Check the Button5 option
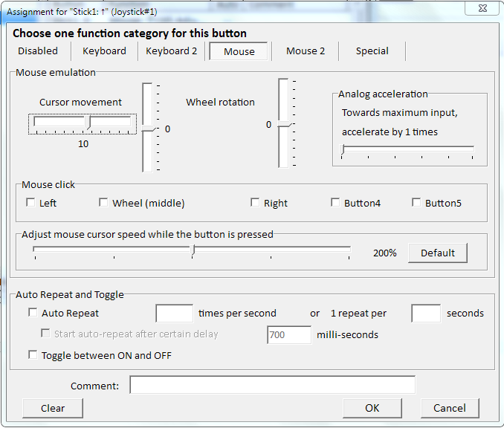Viewport: 504px width, 428px height. coord(417,203)
